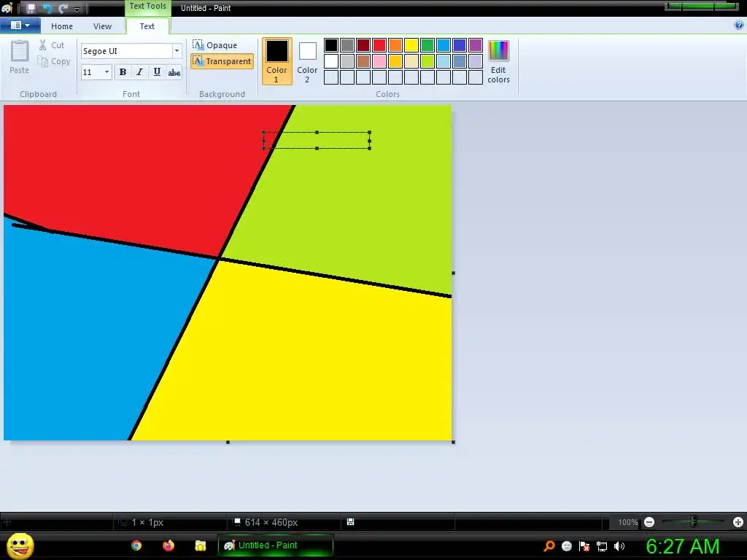Undo the last action
Screen dimensions: 747x560
pyautogui.click(x=47, y=8)
